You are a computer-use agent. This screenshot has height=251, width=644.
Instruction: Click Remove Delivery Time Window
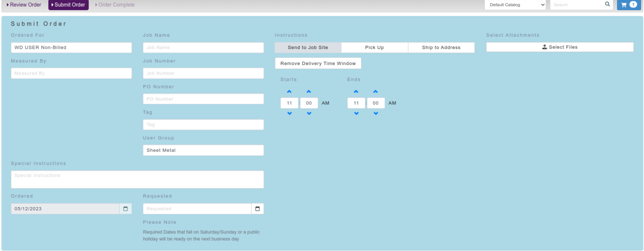(x=318, y=63)
